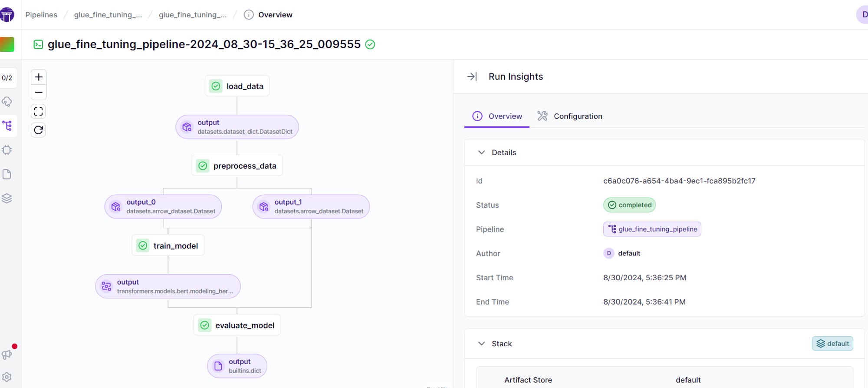The width and height of the screenshot is (868, 388).
Task: Open the DatasetDict output artifact
Action: pyautogui.click(x=237, y=127)
